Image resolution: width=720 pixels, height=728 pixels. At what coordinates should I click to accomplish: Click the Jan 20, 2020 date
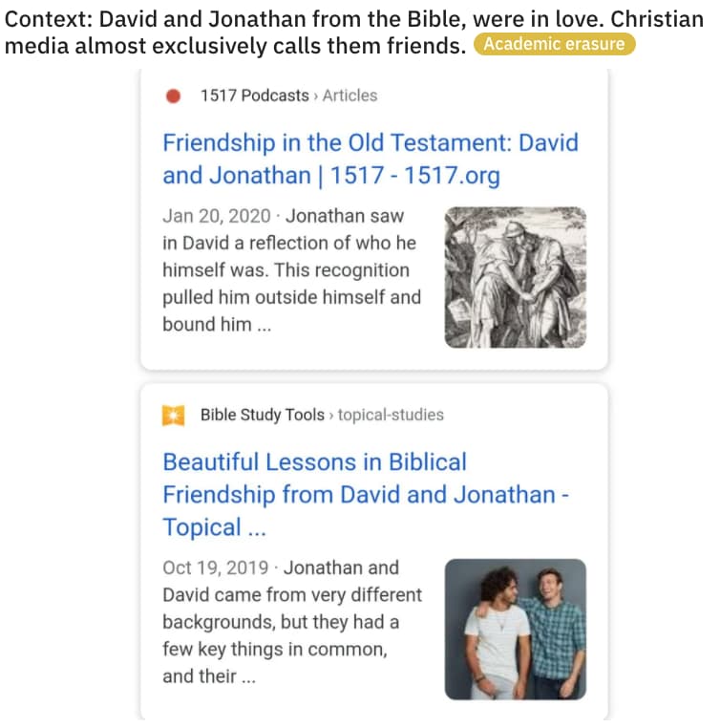[x=217, y=216]
